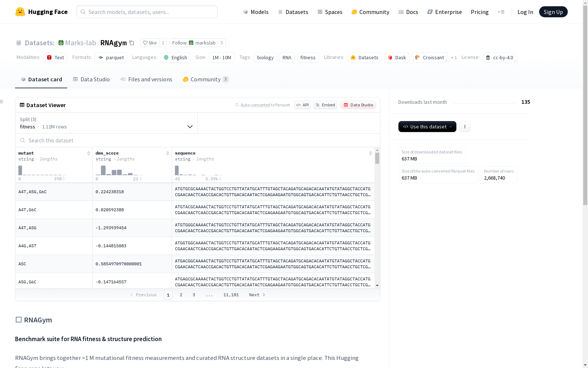The image size is (588, 368).
Task: Go to page 3 of the dataset
Action: click(x=194, y=295)
